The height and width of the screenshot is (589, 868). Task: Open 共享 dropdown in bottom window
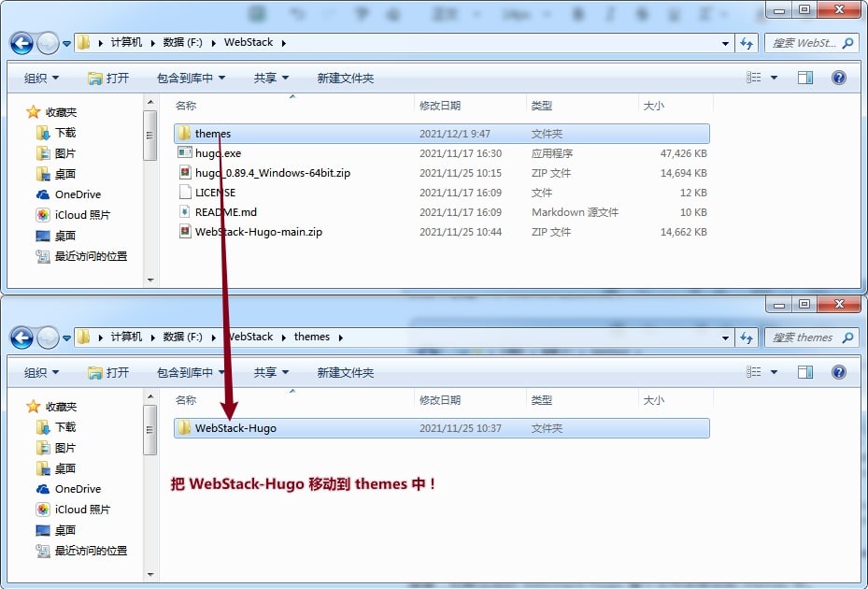click(271, 372)
